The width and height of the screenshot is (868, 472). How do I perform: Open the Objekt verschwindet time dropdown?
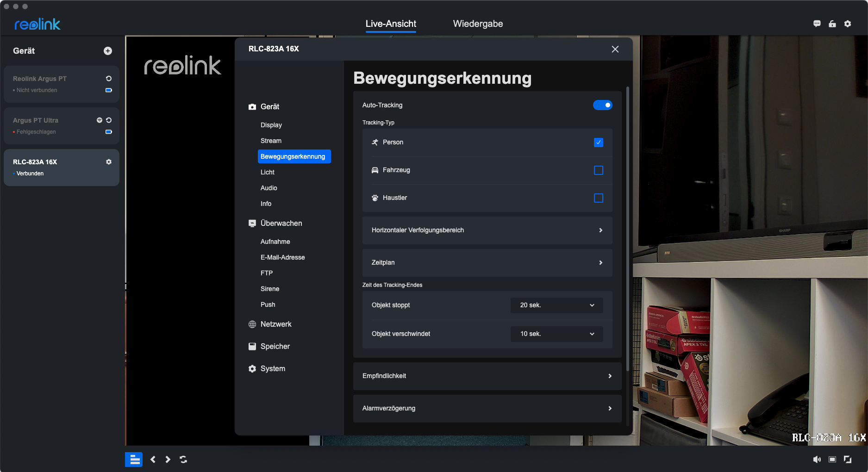pos(556,334)
